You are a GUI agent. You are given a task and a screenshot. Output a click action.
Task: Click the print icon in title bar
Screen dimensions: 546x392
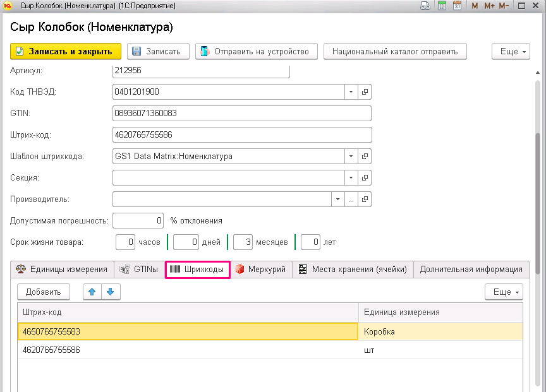(425, 6)
